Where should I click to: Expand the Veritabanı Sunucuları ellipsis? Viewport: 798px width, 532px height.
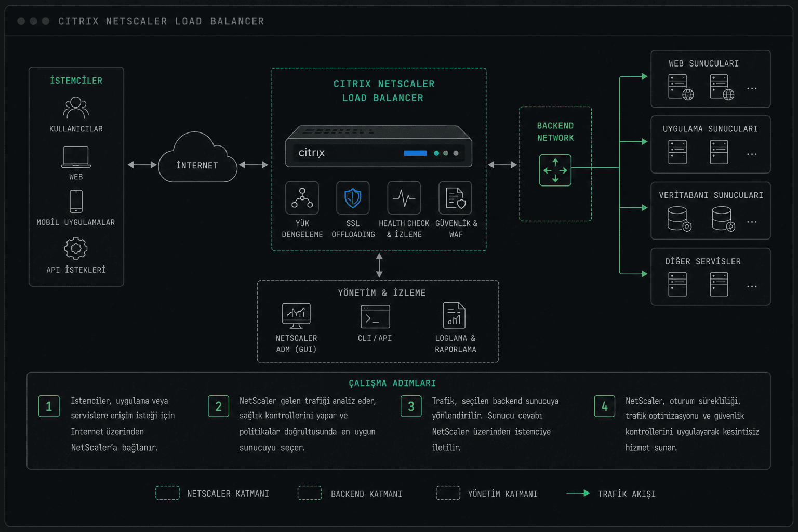click(752, 222)
